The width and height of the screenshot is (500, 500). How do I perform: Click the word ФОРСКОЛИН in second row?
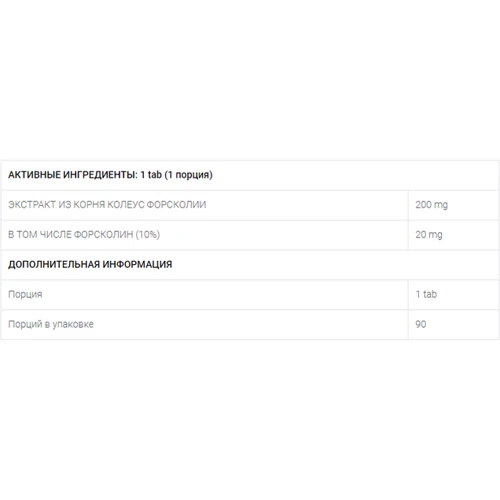point(103,235)
